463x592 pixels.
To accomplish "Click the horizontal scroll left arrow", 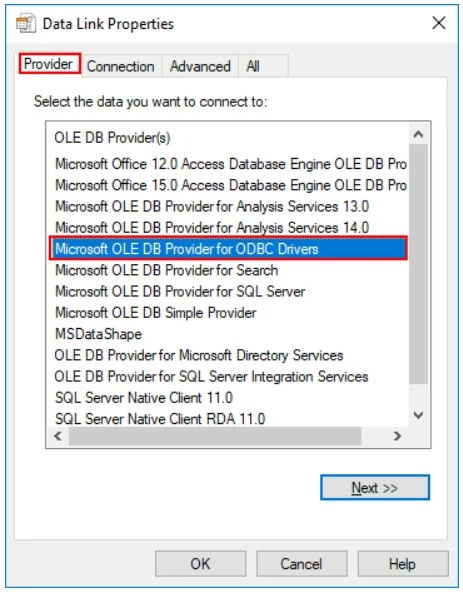I will (58, 436).
